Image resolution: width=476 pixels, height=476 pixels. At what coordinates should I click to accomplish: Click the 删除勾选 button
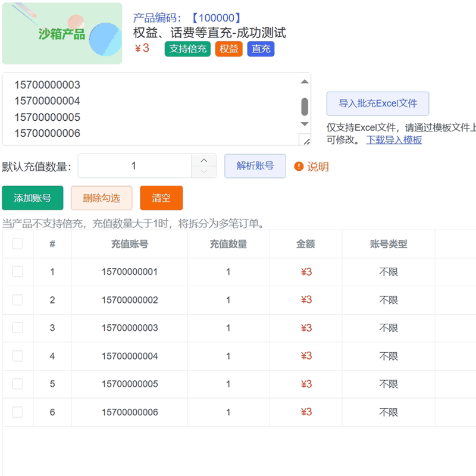pyautogui.click(x=101, y=198)
